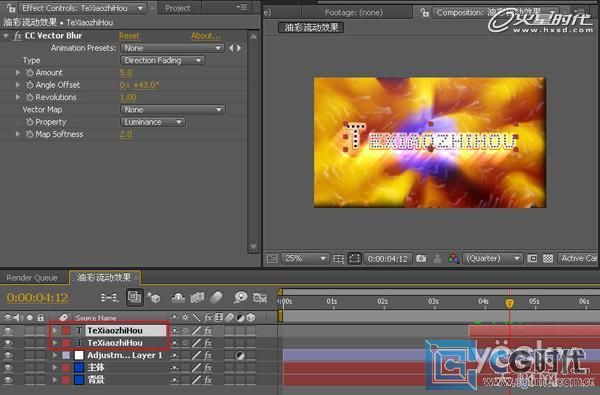
Task: Hide the 主体 layer with its eye
Action: point(8,367)
